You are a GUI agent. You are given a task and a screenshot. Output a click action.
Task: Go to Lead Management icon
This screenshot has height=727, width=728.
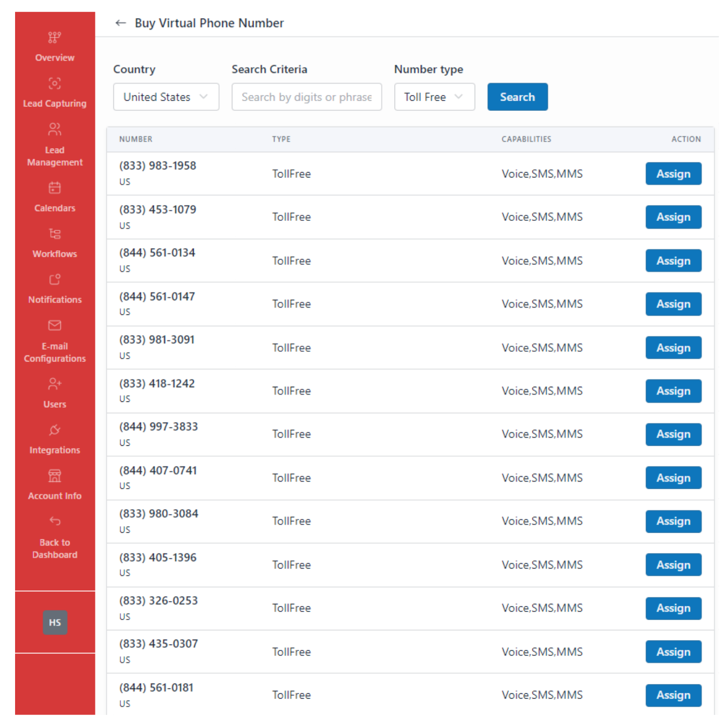(x=55, y=129)
